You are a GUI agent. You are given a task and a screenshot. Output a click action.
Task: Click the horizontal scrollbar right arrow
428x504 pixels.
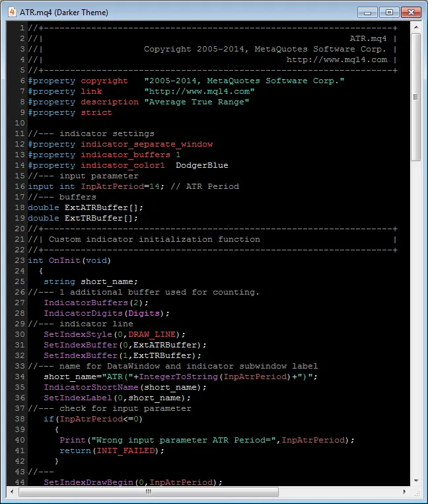pyautogui.click(x=404, y=491)
